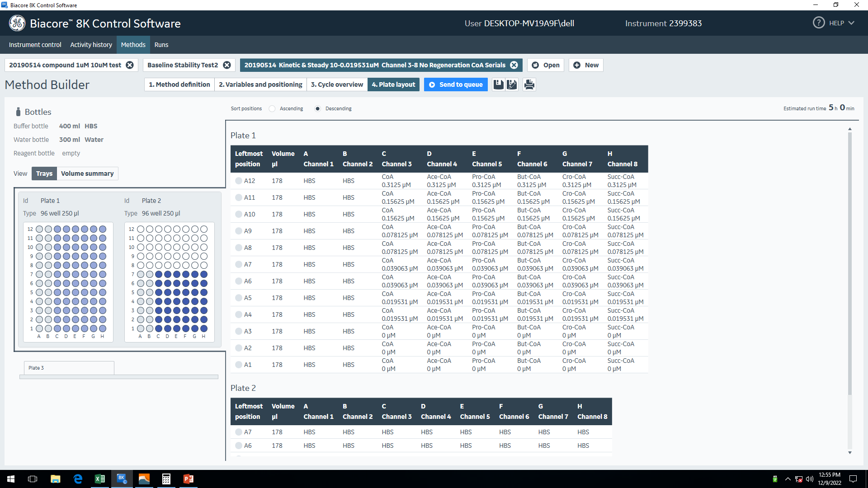
Task: Select Descending sort positions
Action: pyautogui.click(x=318, y=108)
